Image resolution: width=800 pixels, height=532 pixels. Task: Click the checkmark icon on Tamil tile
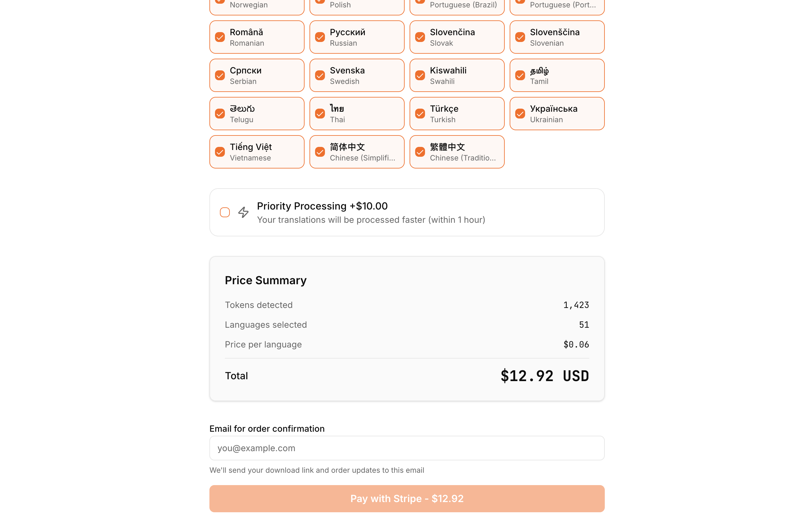point(520,75)
